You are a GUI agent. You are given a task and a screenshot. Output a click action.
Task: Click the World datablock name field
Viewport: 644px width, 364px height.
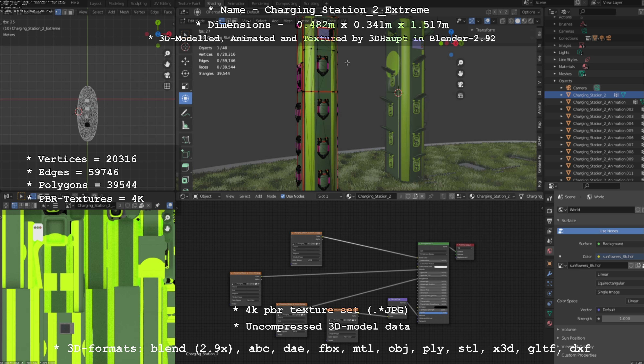(x=601, y=210)
